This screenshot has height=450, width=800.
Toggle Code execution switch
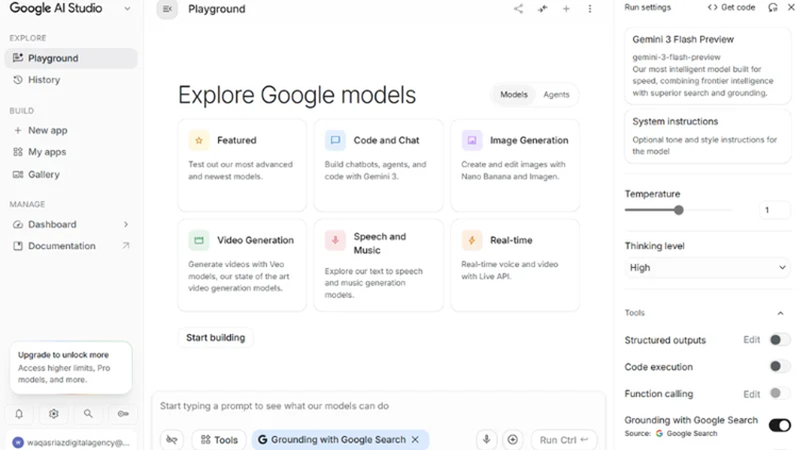tap(779, 366)
